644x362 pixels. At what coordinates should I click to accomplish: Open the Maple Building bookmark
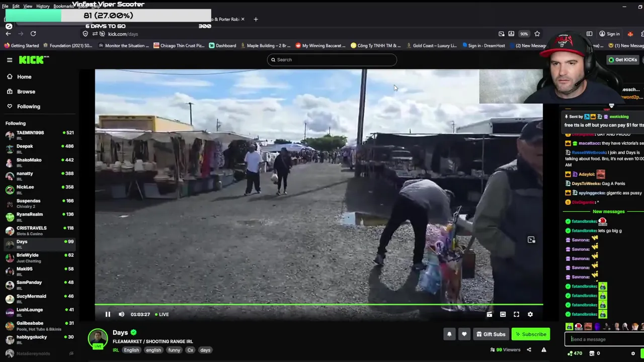(x=266, y=46)
